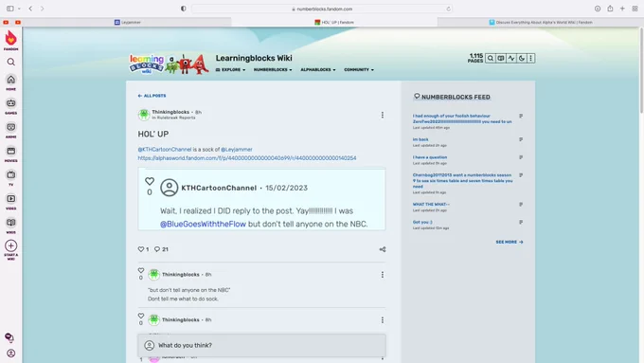
Task: Share the post with share icon
Action: click(x=383, y=249)
